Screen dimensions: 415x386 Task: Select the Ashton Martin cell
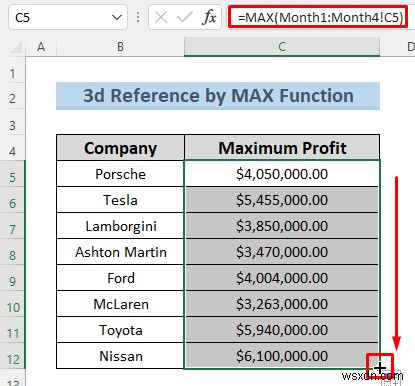tap(120, 252)
